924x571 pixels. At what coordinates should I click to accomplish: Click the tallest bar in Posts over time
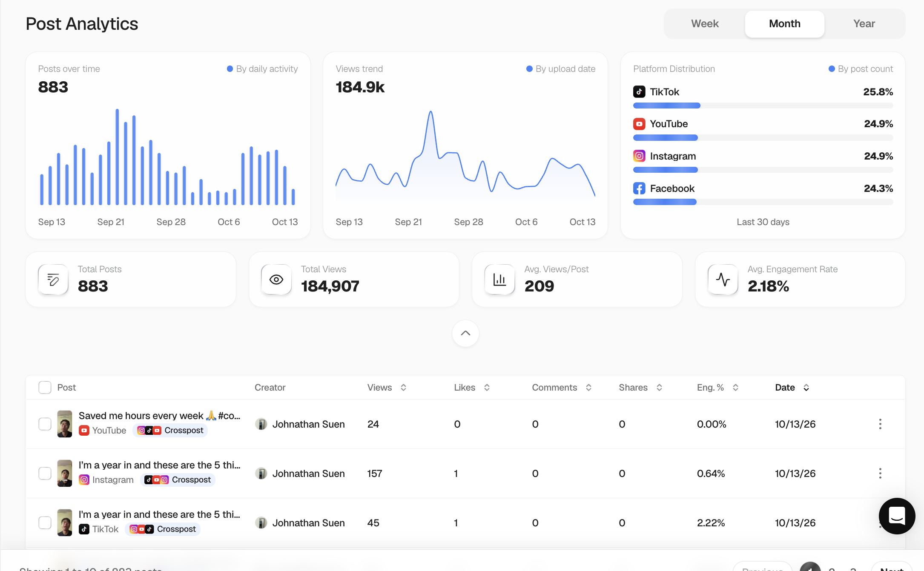tap(117, 157)
